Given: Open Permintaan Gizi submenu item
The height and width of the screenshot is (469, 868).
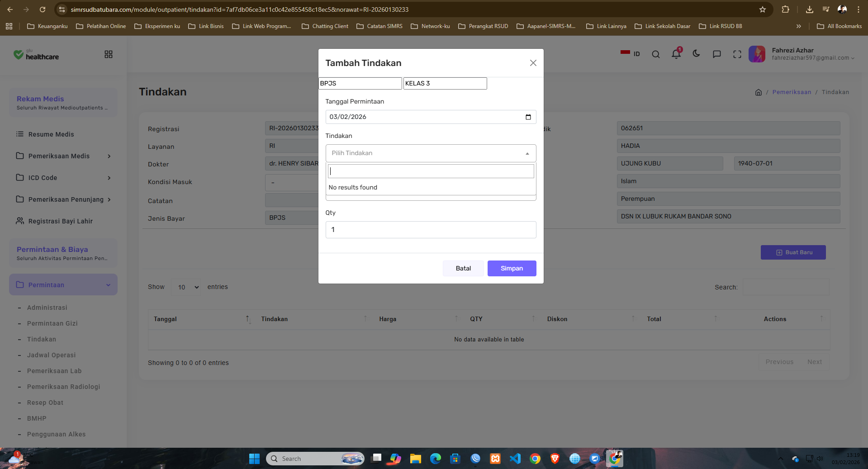Looking at the screenshot, I should [x=52, y=323].
